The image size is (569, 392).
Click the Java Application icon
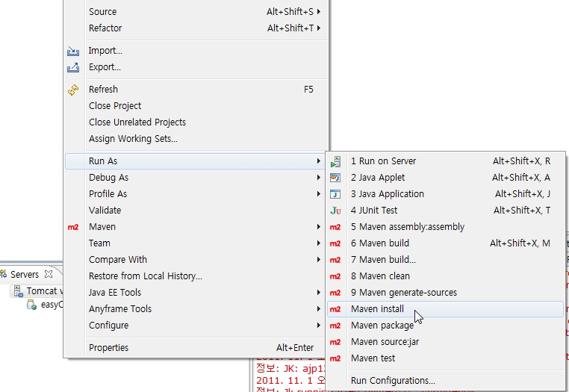(335, 194)
